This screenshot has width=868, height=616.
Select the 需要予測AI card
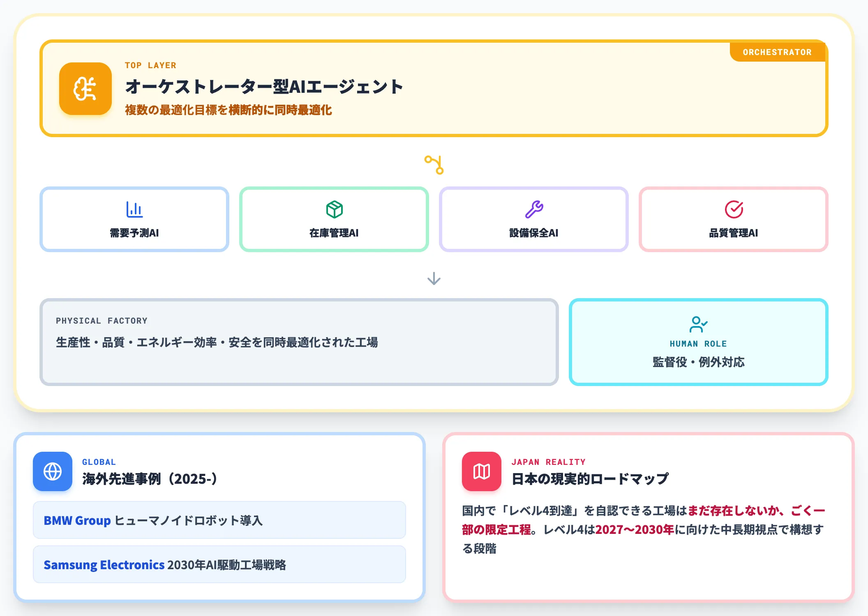[134, 219]
